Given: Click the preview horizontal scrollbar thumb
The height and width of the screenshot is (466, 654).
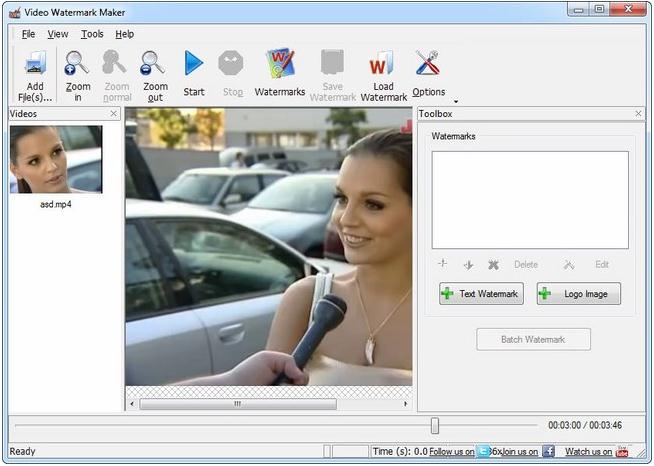Looking at the screenshot, I should click(238, 404).
